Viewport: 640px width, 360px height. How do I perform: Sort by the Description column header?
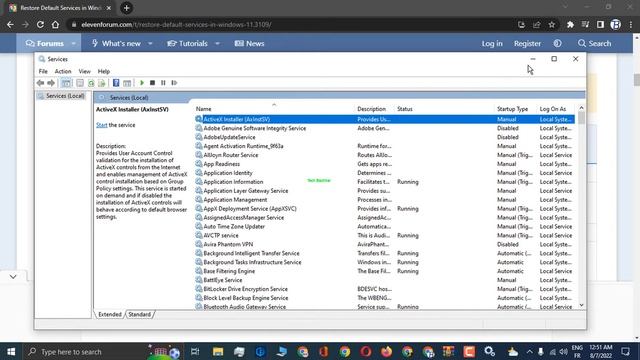[371, 109]
